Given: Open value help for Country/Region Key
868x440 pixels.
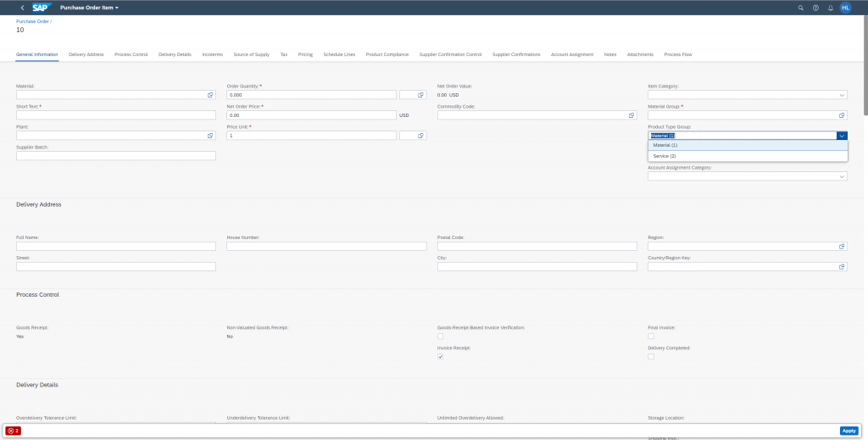Looking at the screenshot, I should tap(842, 267).
